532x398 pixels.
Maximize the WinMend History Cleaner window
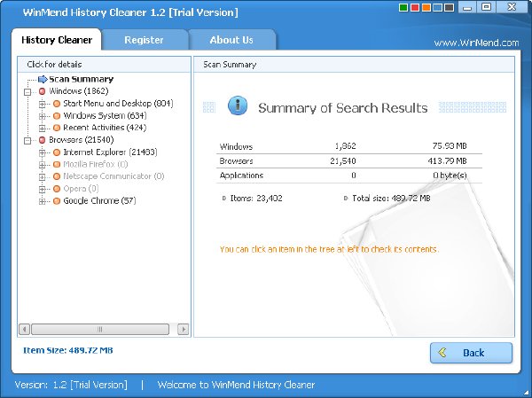pos(487,7)
